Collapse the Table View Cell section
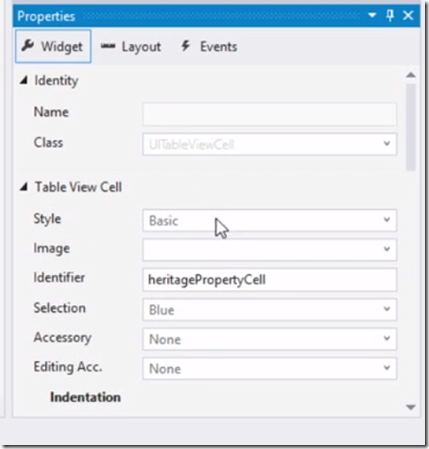 point(23,187)
